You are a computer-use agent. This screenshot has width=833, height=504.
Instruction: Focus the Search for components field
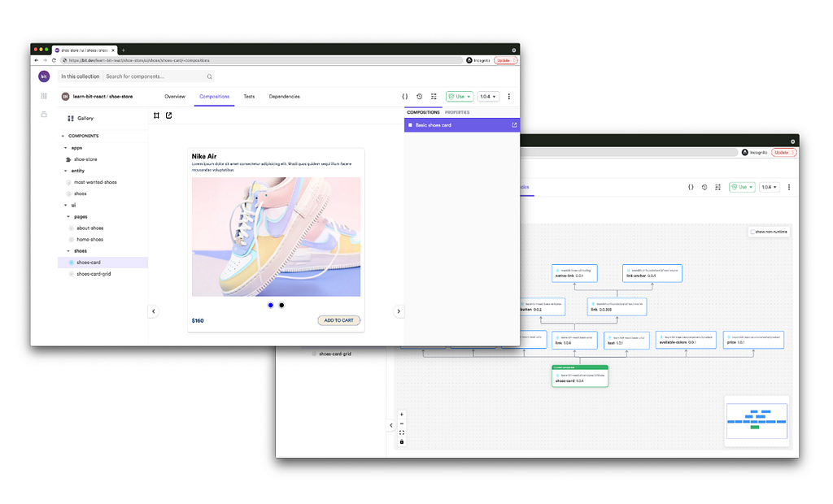click(154, 76)
